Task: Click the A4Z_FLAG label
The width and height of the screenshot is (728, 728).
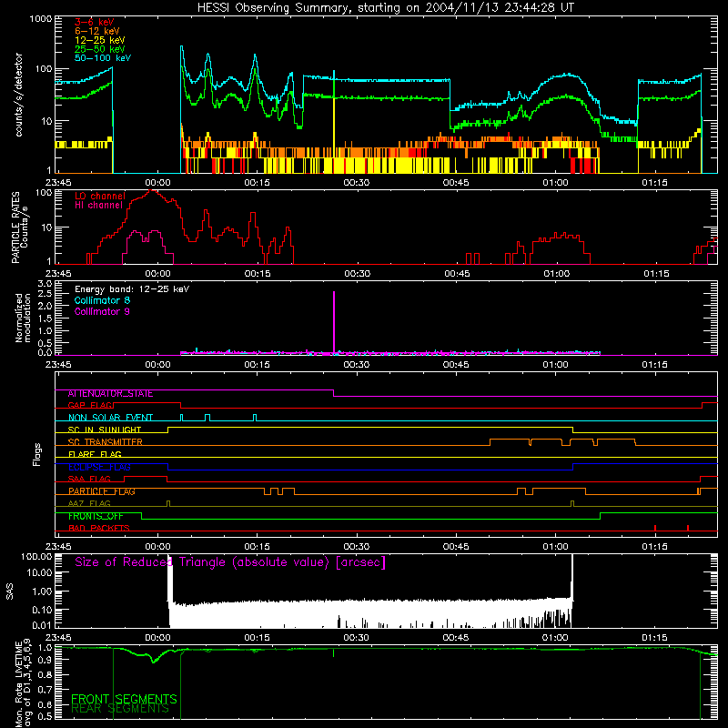Action: [x=89, y=504]
